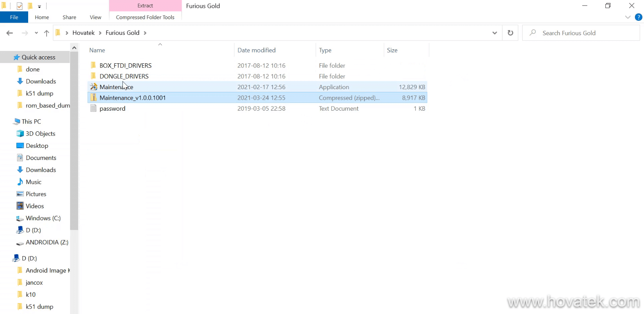This screenshot has width=644, height=314.
Task: Open k10 folder in sidebar
Action: tap(31, 294)
